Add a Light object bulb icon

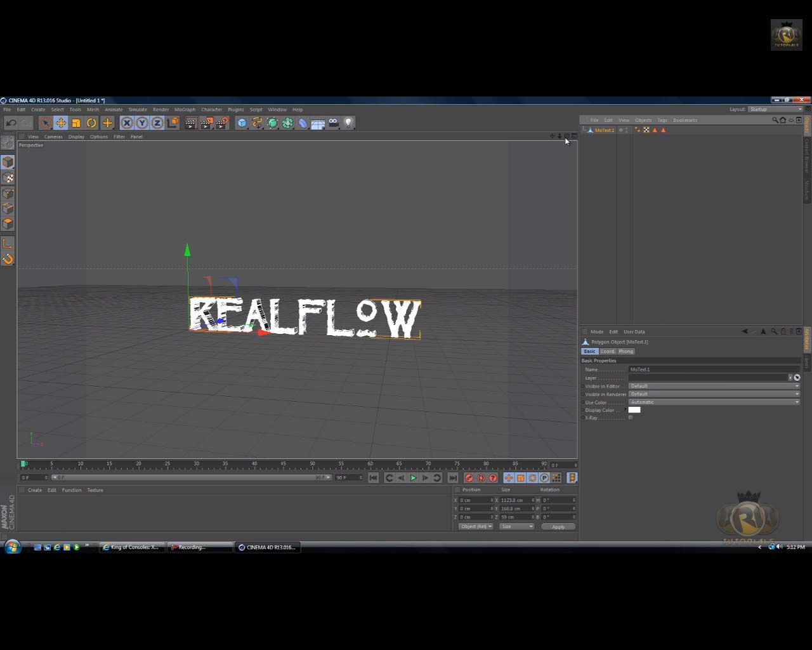[348, 123]
